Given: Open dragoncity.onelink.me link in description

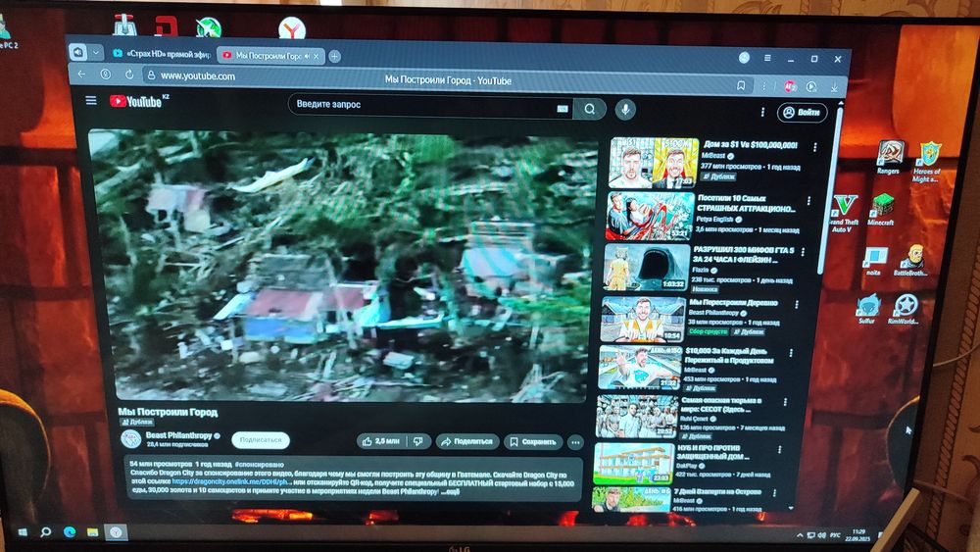Looking at the screenshot, I should point(231,482).
